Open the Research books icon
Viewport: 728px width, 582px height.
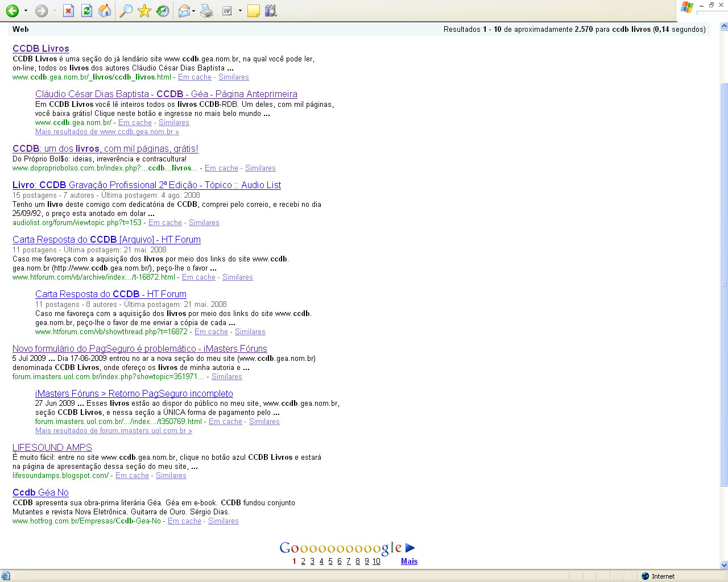[271, 11]
